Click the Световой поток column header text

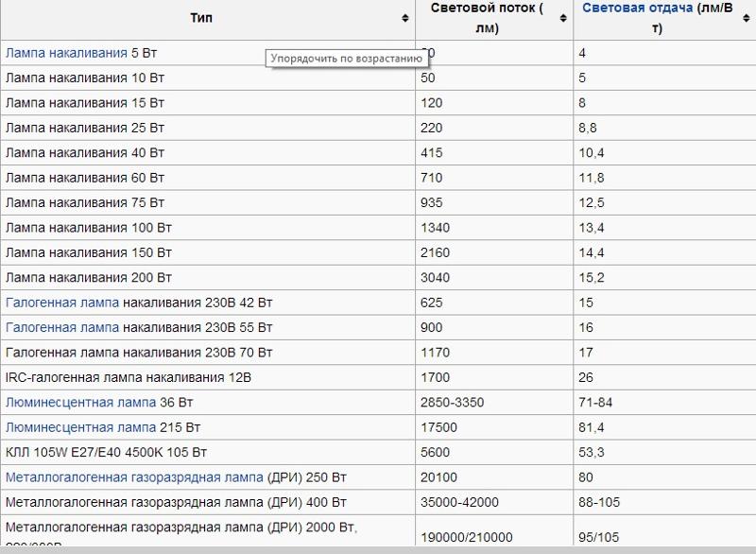click(487, 18)
